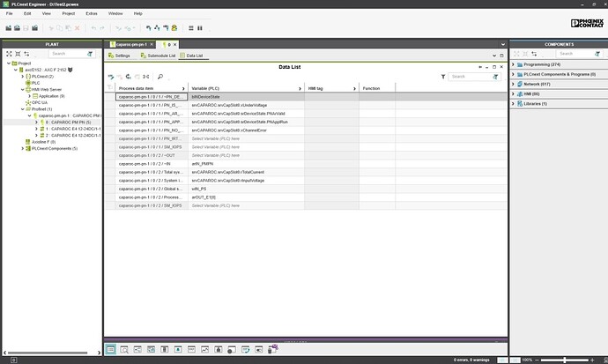This screenshot has width=608, height=364.
Task: Switch to the caparoc-pm-pn-1 editor tab
Action: 131,45
